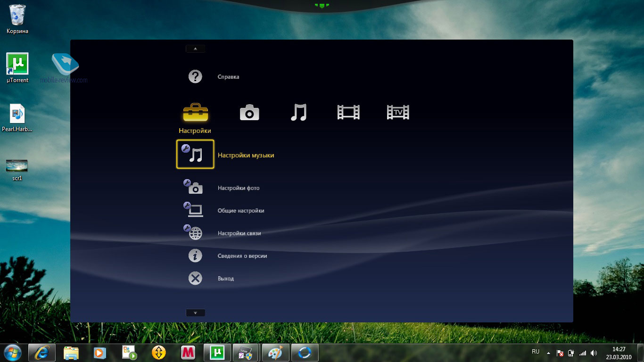644x362 pixels.
Task: Choose Общие настройки menu entry
Action: (240, 211)
